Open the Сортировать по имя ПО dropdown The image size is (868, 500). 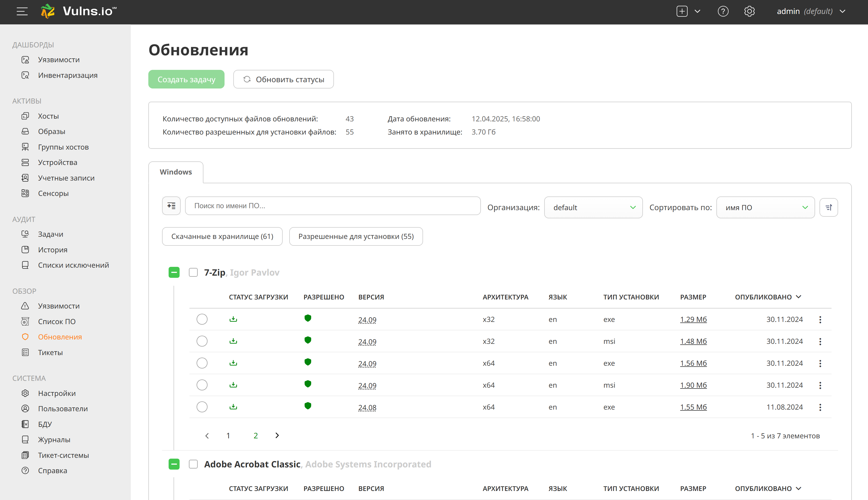coord(765,207)
